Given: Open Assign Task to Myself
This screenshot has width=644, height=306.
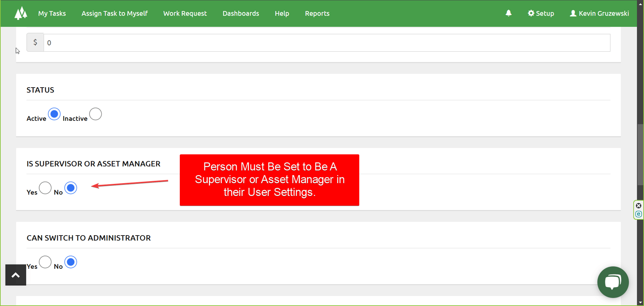Looking at the screenshot, I should coord(115,13).
